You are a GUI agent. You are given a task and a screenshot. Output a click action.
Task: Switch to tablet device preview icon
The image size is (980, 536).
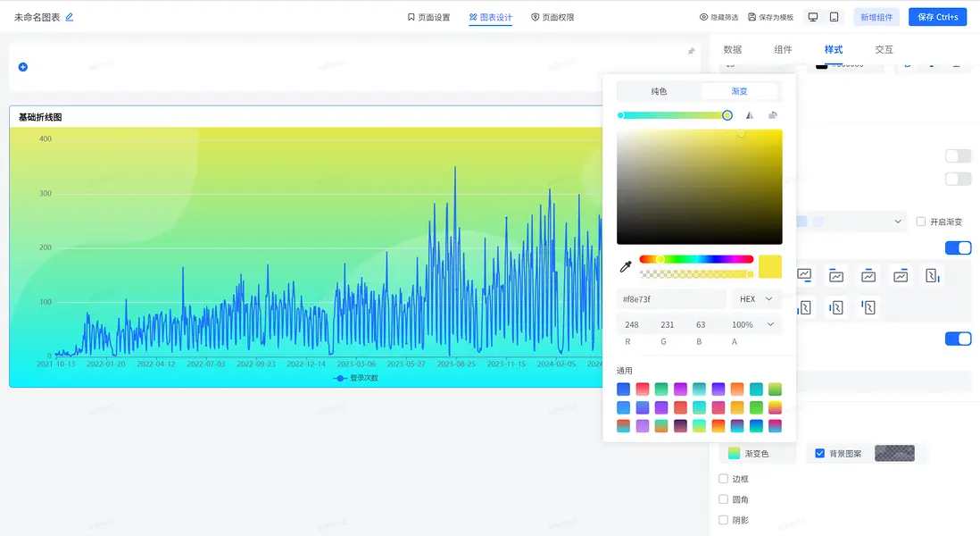pyautogui.click(x=834, y=17)
